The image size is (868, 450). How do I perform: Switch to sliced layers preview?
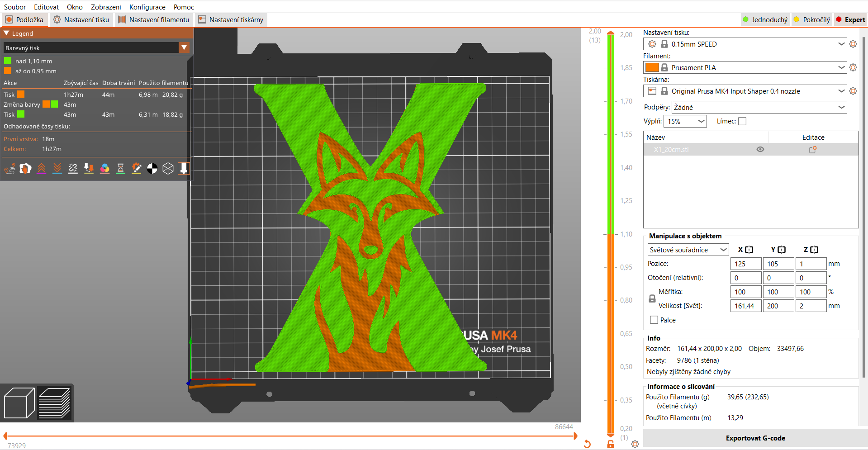[x=54, y=403]
